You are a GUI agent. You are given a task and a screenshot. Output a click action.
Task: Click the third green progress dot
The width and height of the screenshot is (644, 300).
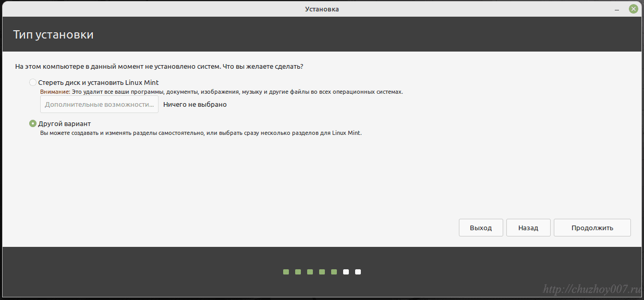pos(310,272)
